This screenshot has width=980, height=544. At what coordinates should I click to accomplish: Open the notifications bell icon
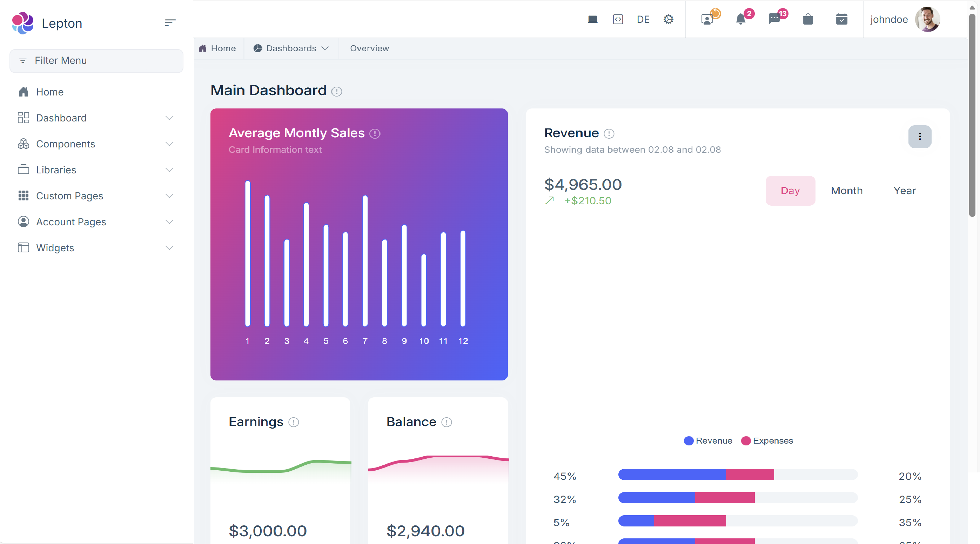click(x=740, y=19)
